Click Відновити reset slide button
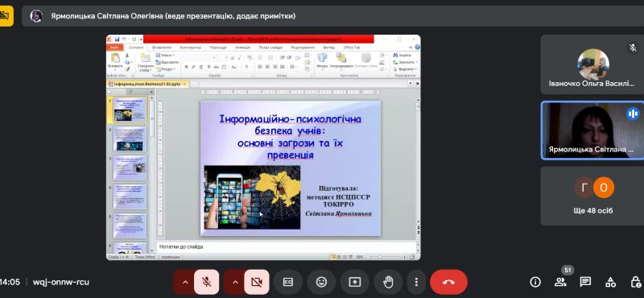The height and width of the screenshot is (298, 644). (167, 62)
